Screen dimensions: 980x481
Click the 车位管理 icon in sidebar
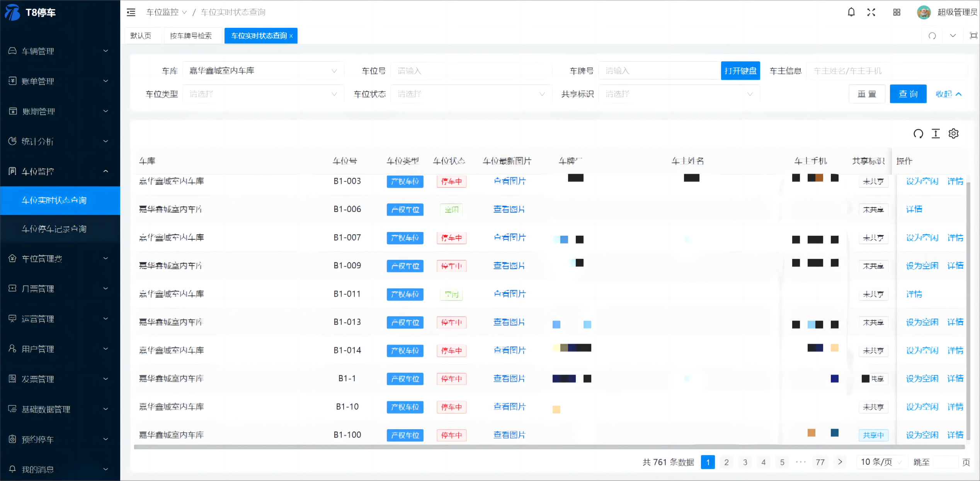click(x=12, y=258)
